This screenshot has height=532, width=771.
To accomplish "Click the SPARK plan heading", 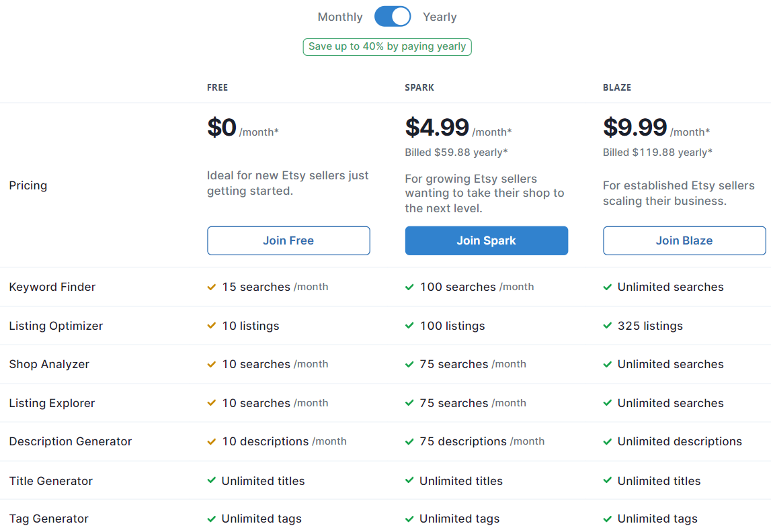I will point(419,87).
